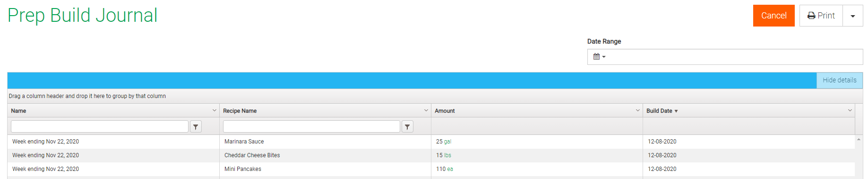
Task: Click the 15 lbs amount cell
Action: (537, 155)
